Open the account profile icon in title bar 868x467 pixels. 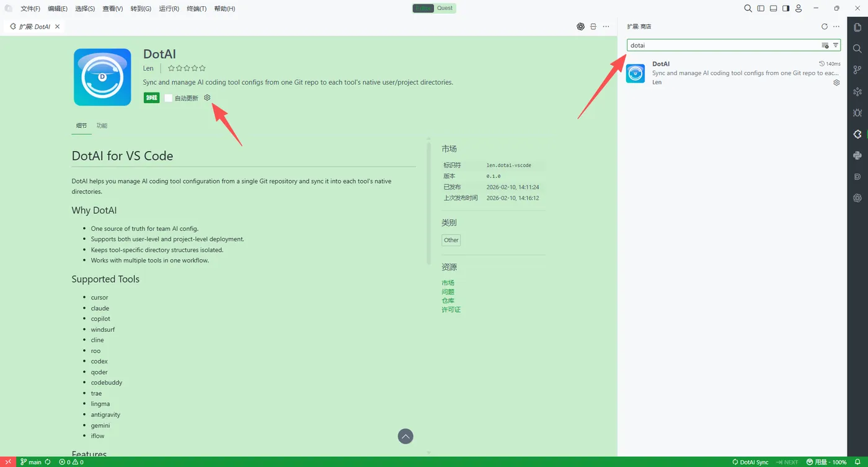tap(799, 9)
